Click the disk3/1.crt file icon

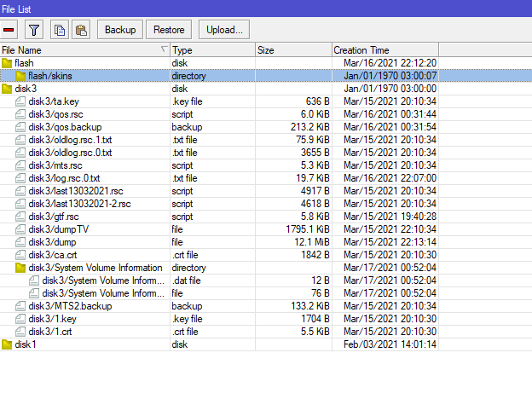coord(20,332)
